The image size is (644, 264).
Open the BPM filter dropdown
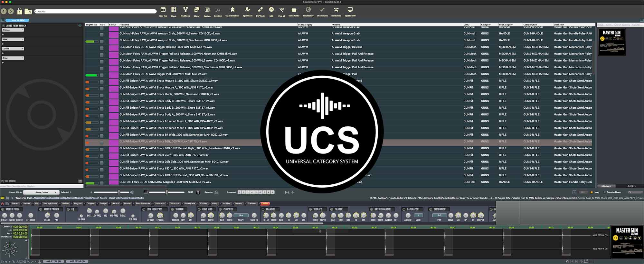pos(13,39)
